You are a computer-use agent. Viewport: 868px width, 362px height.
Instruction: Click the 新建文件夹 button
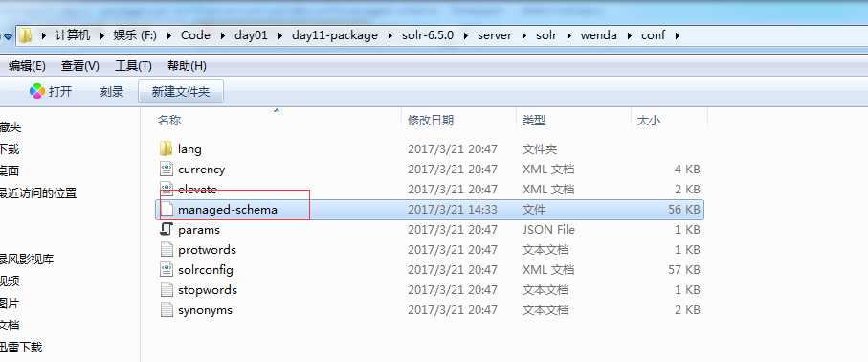181,92
